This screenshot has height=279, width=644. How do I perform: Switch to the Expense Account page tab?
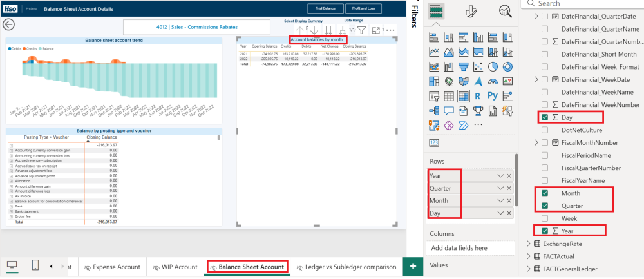[112, 267]
